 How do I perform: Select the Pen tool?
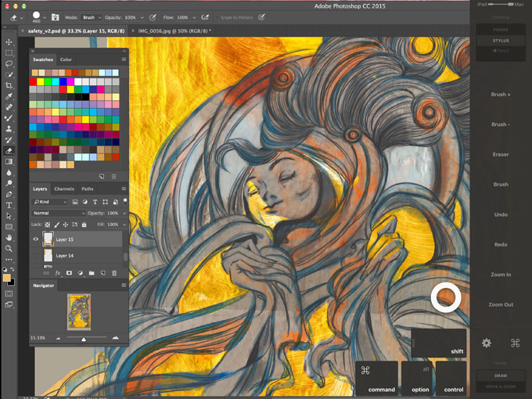(x=9, y=194)
